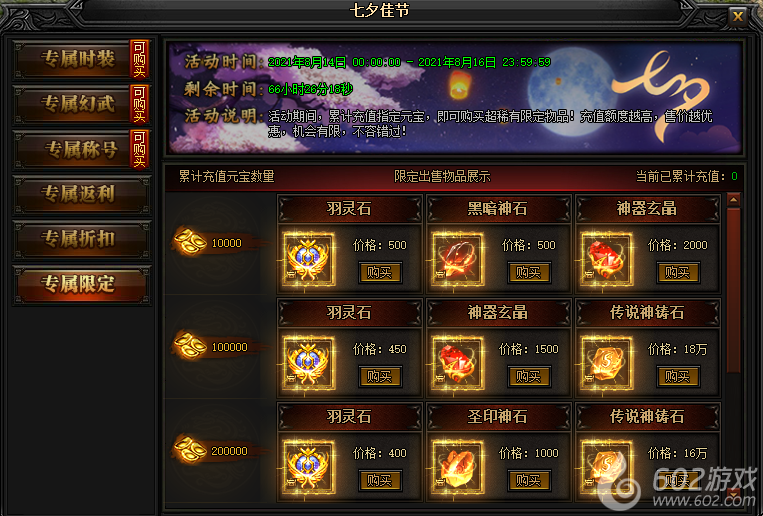The image size is (763, 516).
Task: Buy 神器玄晶 priced 2000
Action: point(677,272)
